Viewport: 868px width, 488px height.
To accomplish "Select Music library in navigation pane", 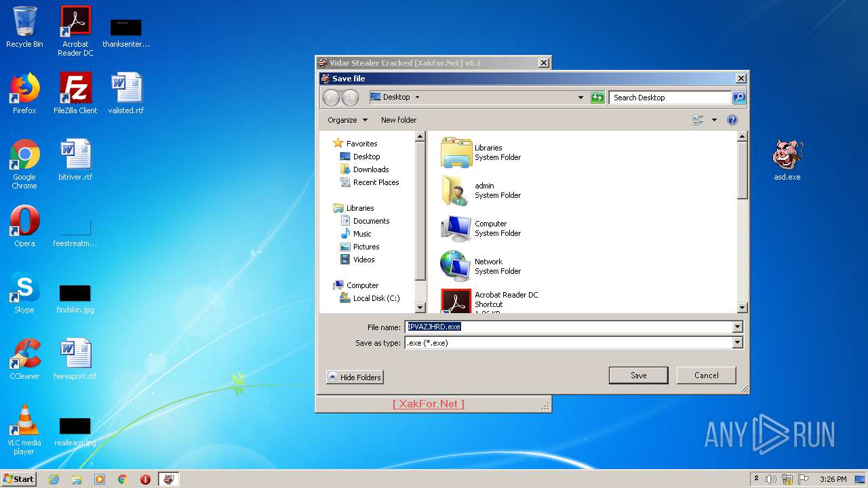I will pyautogui.click(x=355, y=234).
